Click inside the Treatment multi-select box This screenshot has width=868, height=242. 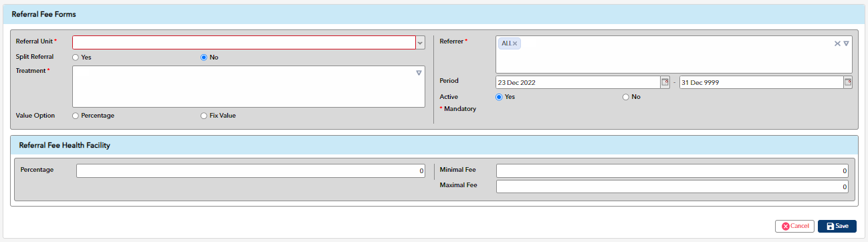click(x=249, y=86)
